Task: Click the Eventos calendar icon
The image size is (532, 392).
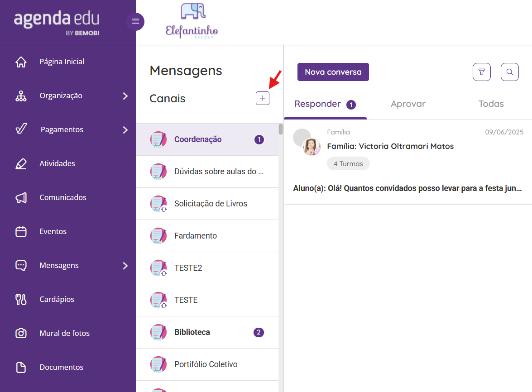Action: (21, 232)
